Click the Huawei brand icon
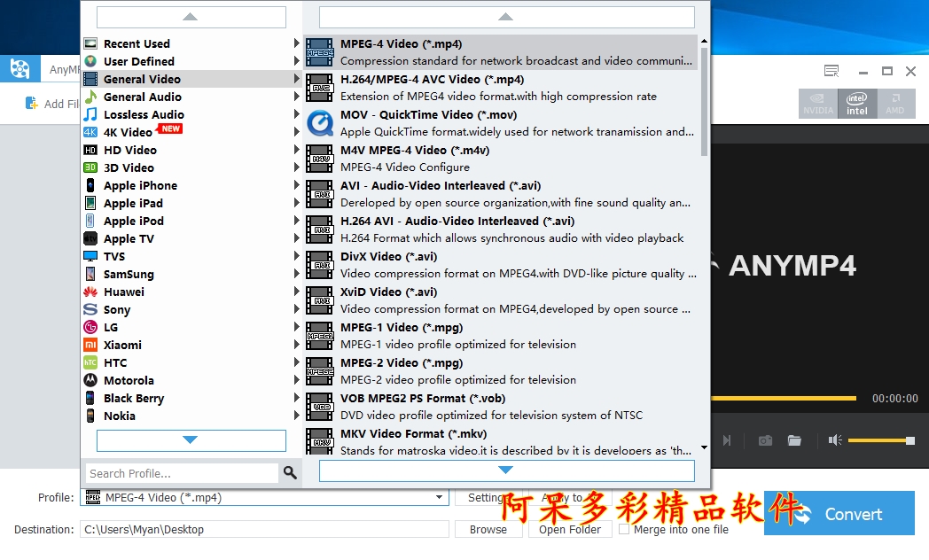Viewport: 929px width, 560px height. click(90, 292)
